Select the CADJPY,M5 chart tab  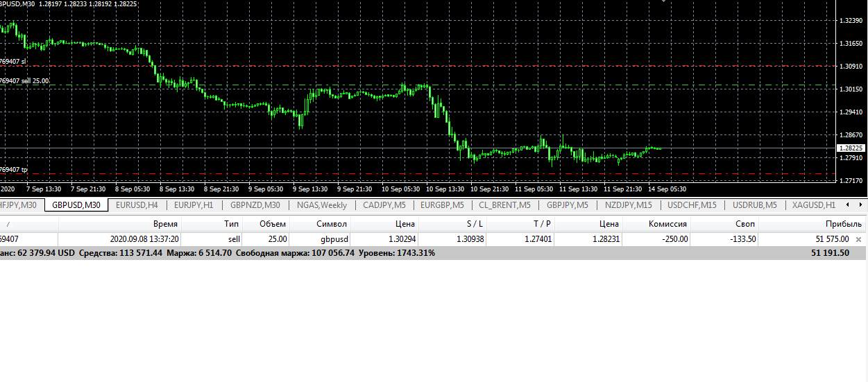tap(384, 205)
